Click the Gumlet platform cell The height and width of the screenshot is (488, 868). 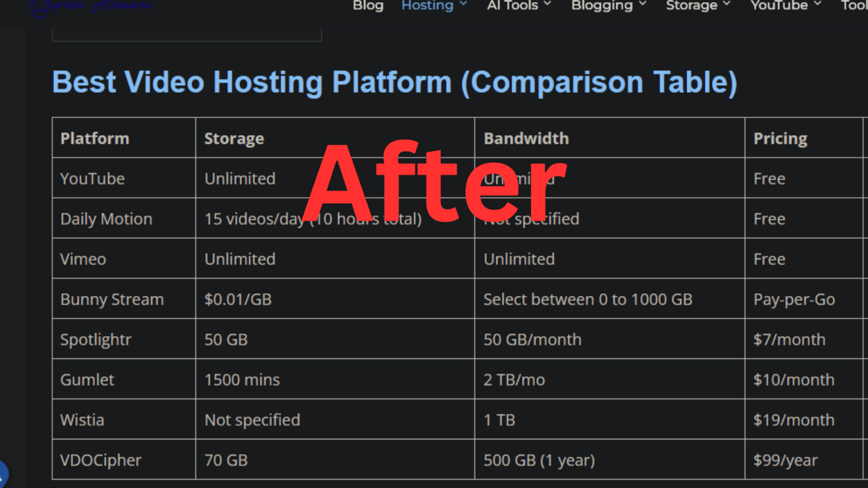pyautogui.click(x=124, y=379)
